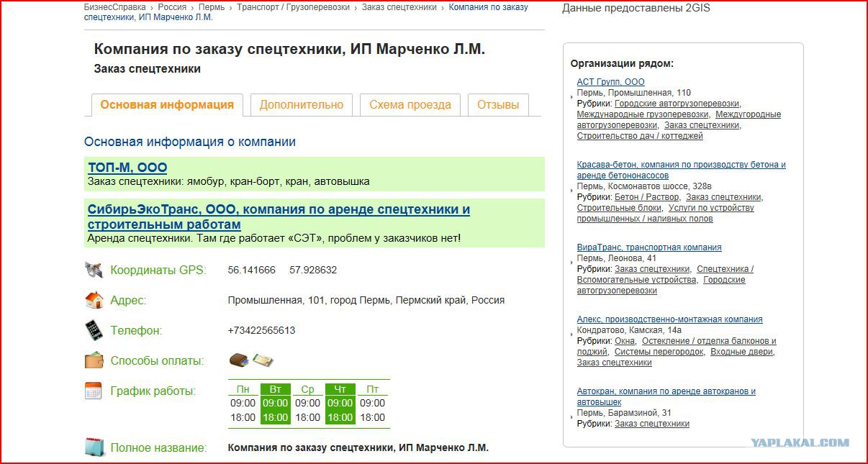This screenshot has height=464, width=868.
Task: Click the brown wallet payment method icon
Action: tap(239, 360)
